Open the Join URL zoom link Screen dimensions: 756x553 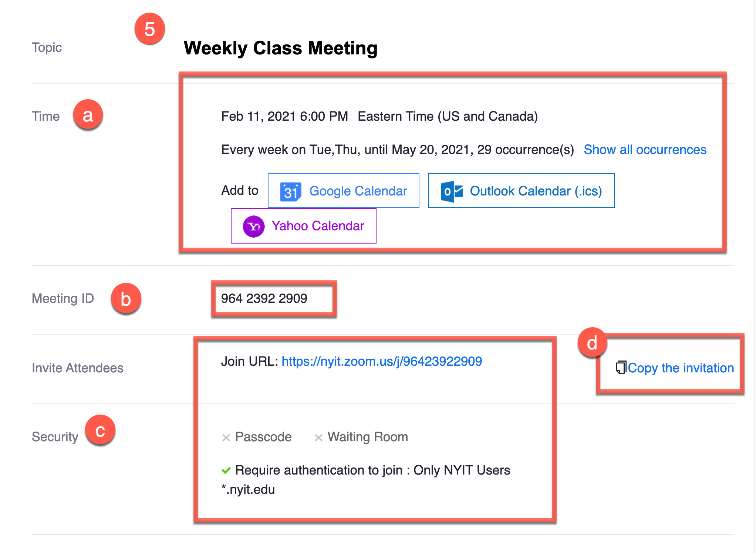[382, 361]
